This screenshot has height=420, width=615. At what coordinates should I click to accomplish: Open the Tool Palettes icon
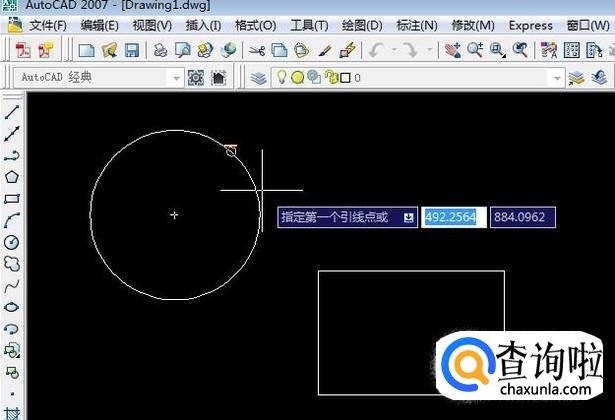pyautogui.click(x=594, y=50)
